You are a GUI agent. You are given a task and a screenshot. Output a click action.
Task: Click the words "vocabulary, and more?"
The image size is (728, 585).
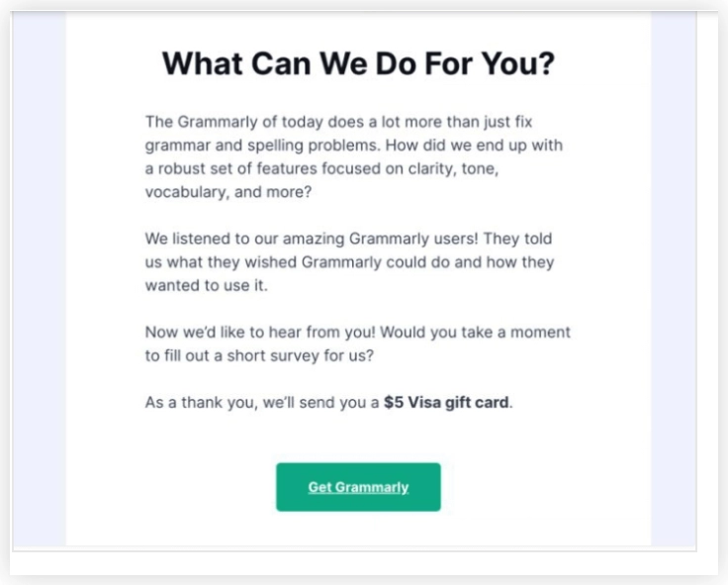click(227, 192)
